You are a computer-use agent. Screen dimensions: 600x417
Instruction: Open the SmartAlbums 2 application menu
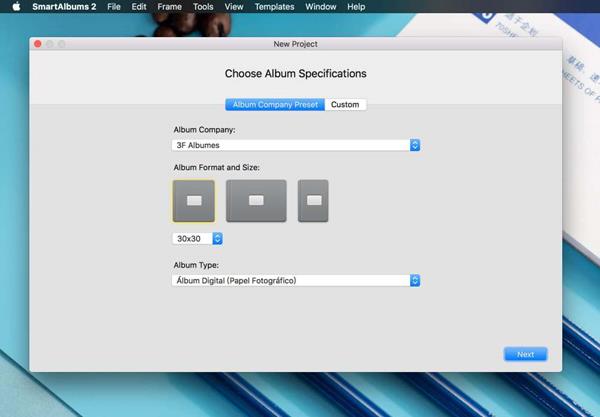point(65,7)
